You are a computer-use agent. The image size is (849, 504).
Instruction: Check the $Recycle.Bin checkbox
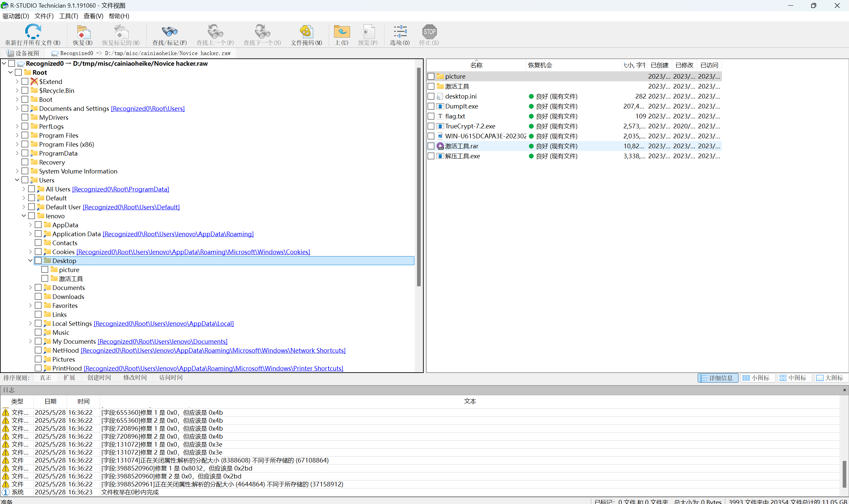point(25,90)
